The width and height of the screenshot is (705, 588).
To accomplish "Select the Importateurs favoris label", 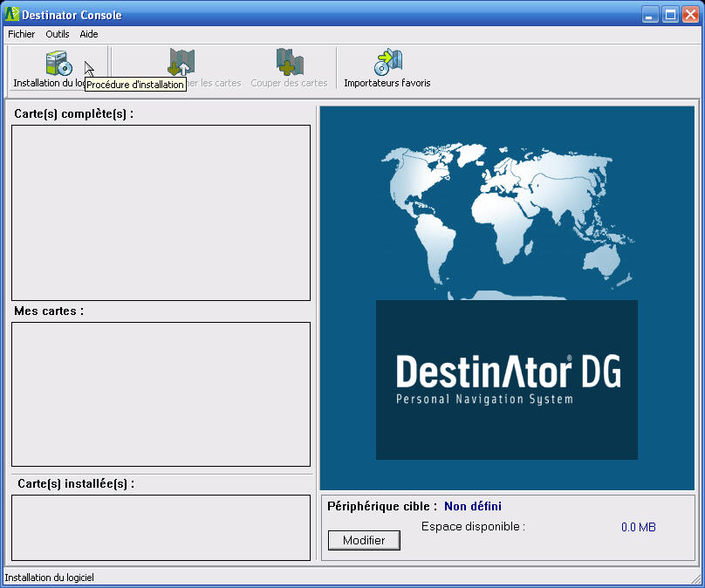I will 387,83.
